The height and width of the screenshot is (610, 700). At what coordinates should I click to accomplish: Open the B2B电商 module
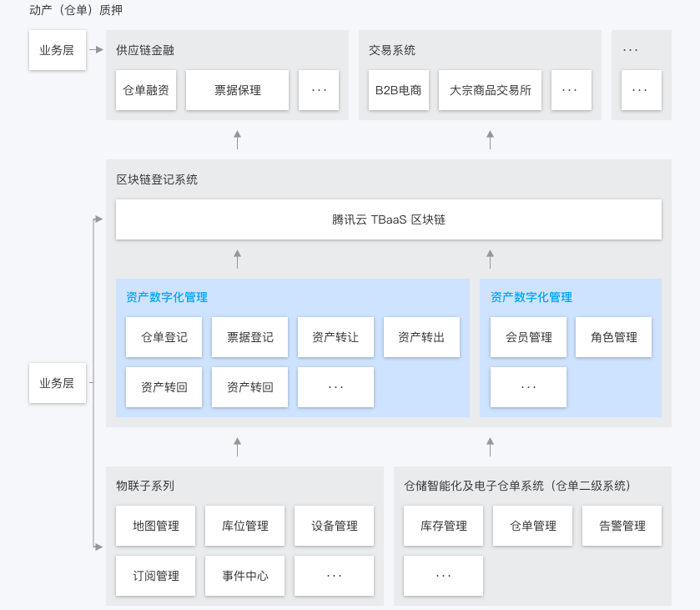point(399,90)
